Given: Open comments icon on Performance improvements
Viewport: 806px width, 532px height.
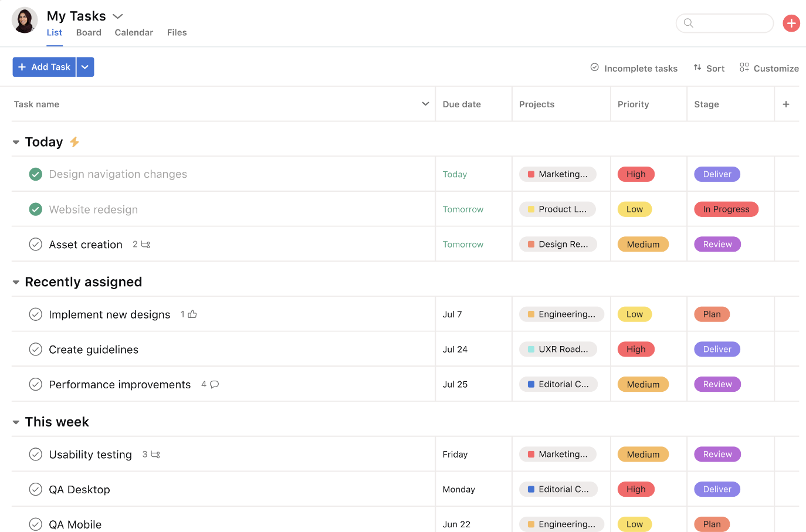Looking at the screenshot, I should point(215,385).
